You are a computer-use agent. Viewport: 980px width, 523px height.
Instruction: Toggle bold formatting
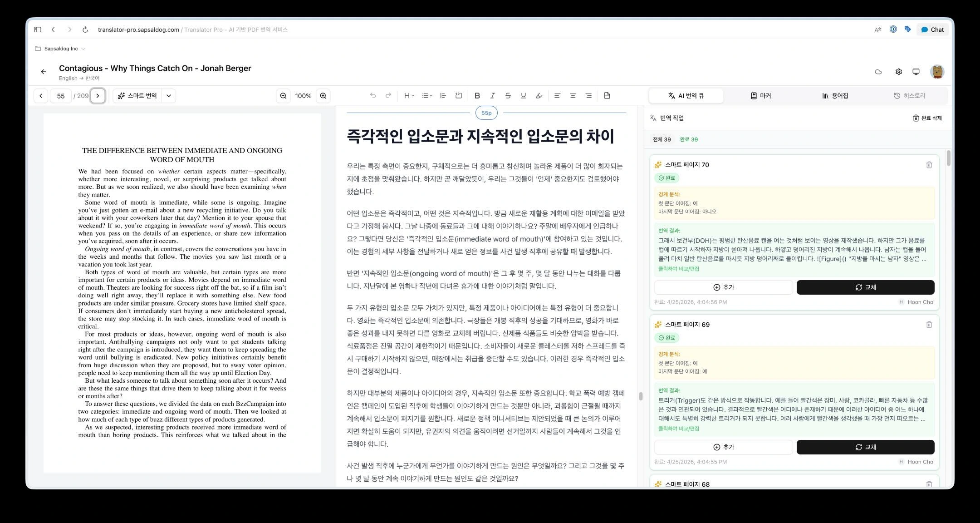click(x=477, y=96)
